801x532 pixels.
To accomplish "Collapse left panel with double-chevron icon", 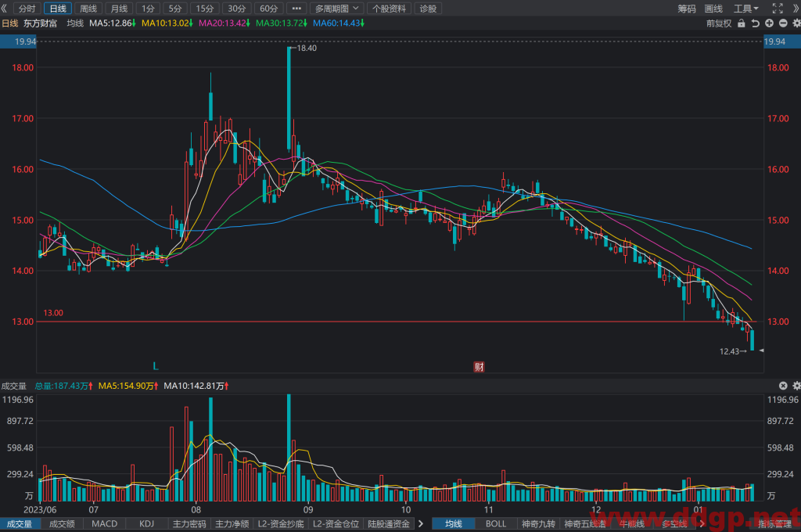I will 5,9.
